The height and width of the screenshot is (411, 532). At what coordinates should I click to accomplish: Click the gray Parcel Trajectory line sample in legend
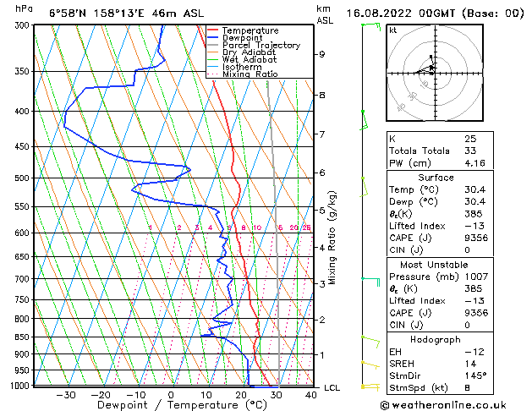pyautogui.click(x=212, y=45)
